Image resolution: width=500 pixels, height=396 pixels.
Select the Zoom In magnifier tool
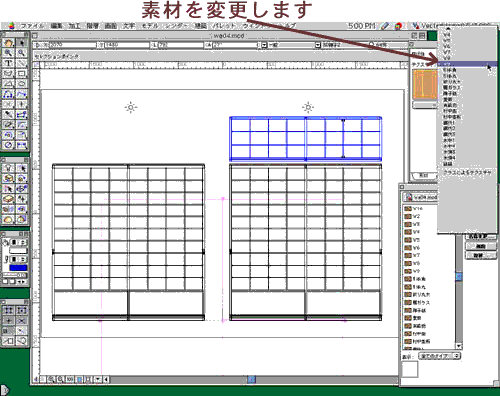[8, 53]
